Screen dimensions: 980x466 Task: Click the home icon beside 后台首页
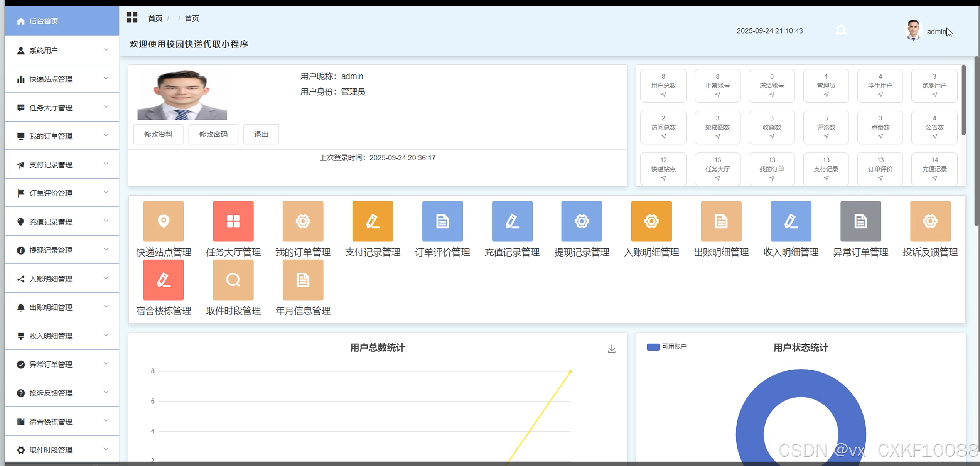(21, 21)
